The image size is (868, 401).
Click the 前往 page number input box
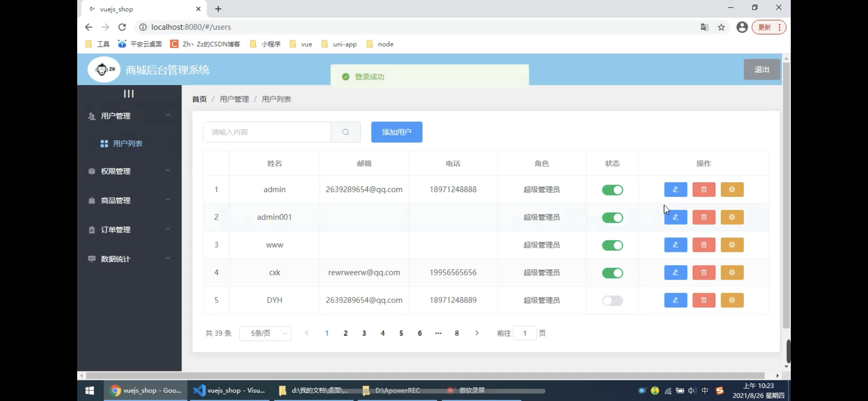[525, 333]
